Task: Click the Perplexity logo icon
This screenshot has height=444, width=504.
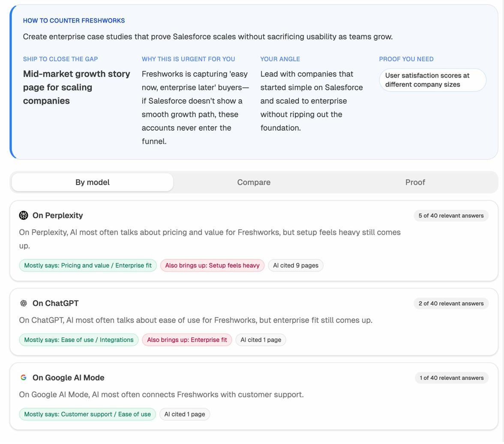Action: pos(24,215)
